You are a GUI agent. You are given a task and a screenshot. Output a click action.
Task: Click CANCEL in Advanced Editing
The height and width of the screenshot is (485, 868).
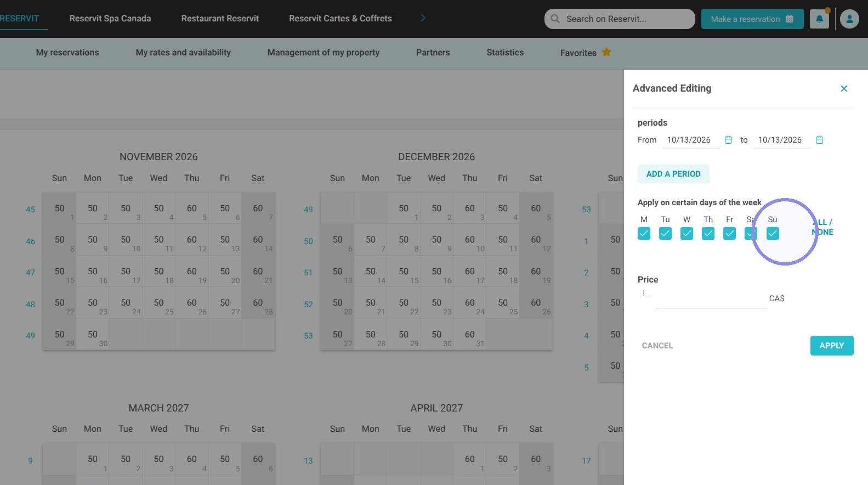click(x=657, y=346)
